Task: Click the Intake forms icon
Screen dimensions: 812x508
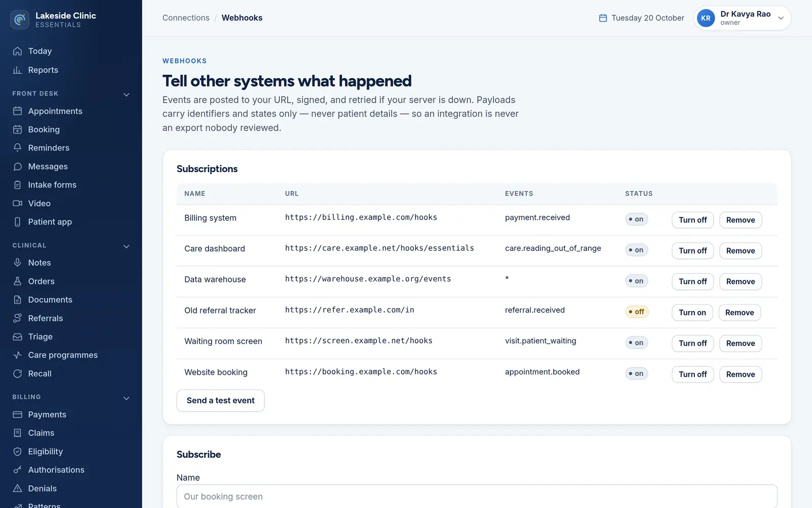Action: 17,185
